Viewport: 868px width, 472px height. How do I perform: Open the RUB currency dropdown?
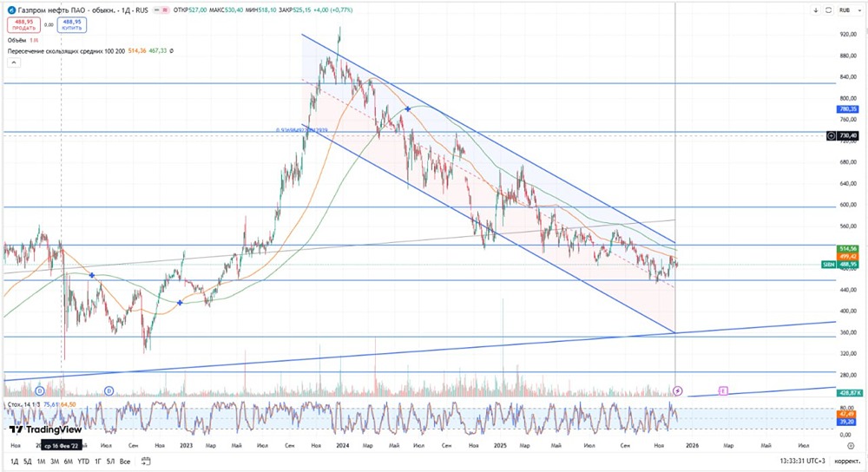pyautogui.click(x=851, y=10)
